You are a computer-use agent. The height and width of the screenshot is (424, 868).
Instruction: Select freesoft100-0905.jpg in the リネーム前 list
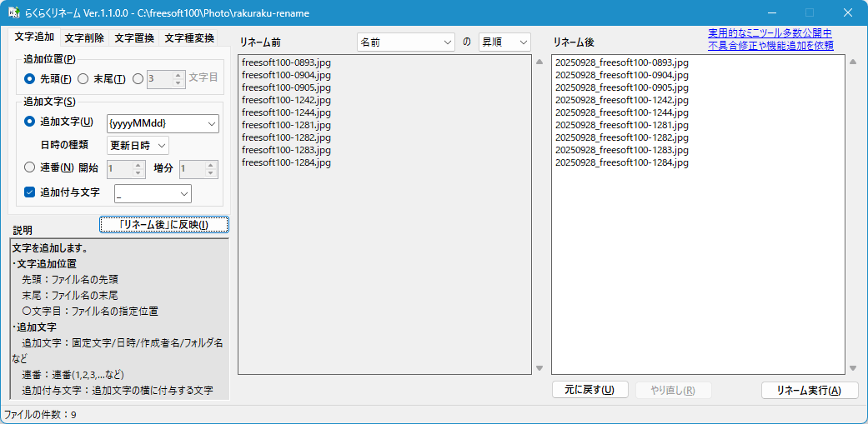click(286, 87)
